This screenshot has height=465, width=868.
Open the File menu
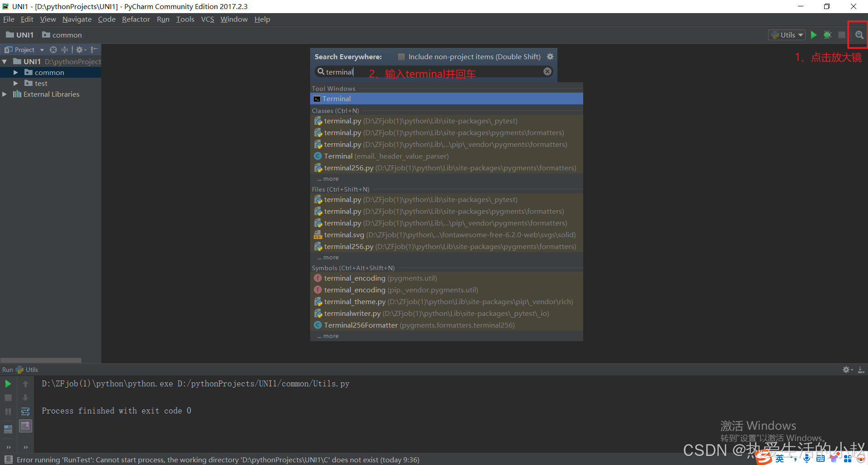pos(9,19)
